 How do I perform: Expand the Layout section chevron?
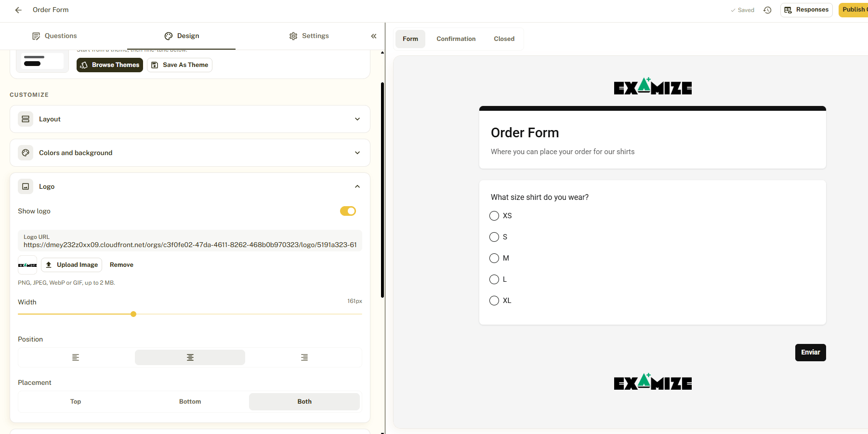[x=357, y=119]
